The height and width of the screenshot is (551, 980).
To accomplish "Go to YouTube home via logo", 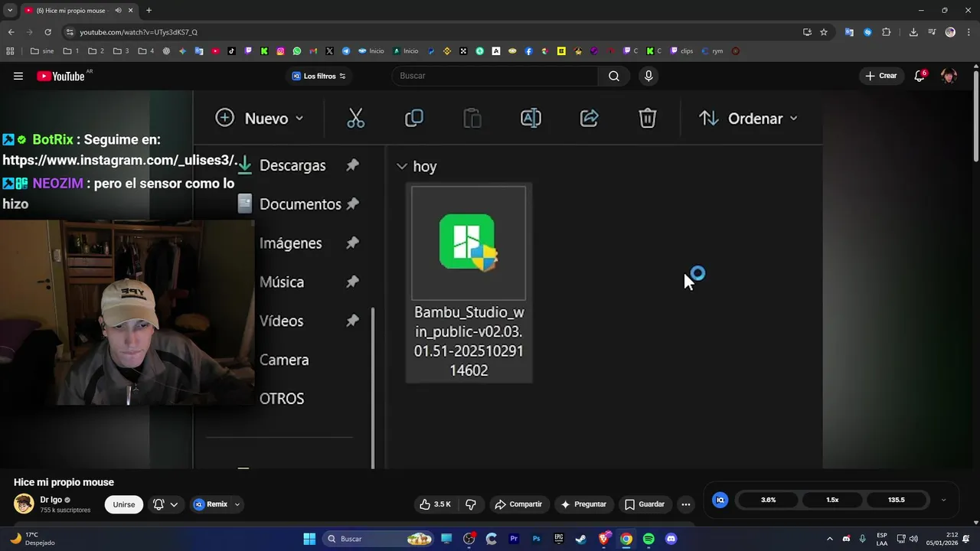I will (x=60, y=76).
